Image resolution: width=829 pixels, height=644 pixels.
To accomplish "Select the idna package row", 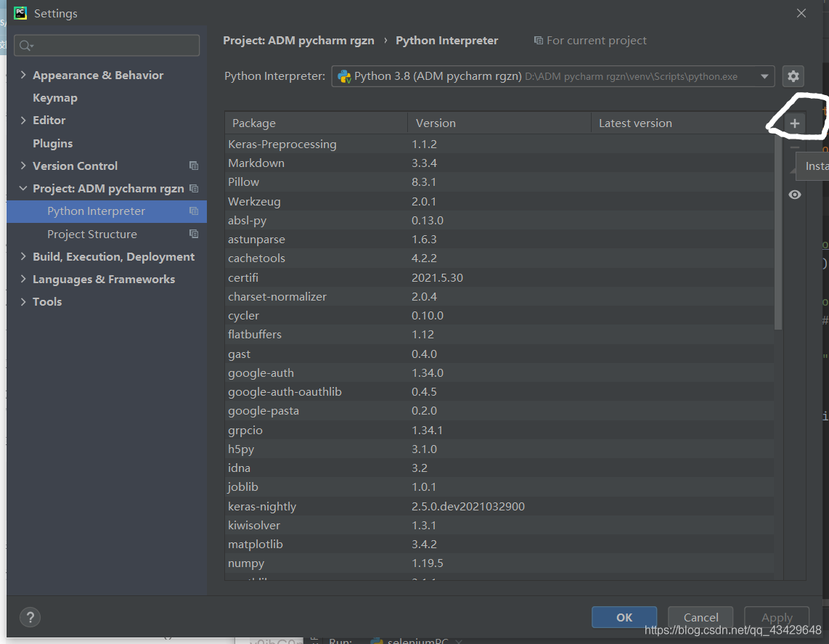I will coord(499,468).
